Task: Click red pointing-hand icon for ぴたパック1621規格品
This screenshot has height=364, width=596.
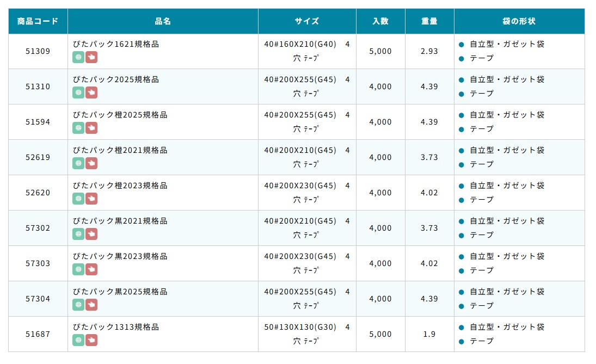Action: pyautogui.click(x=91, y=57)
